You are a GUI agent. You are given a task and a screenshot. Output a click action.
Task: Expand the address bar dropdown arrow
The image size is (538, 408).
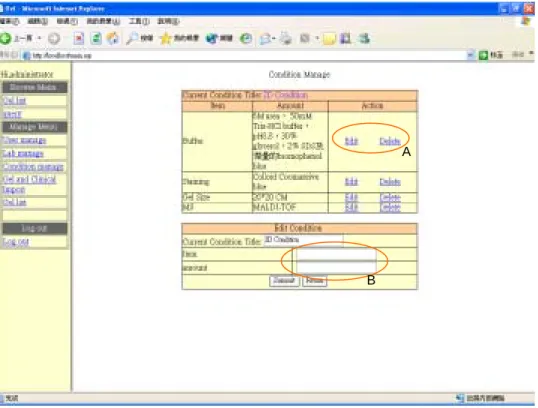(470, 55)
